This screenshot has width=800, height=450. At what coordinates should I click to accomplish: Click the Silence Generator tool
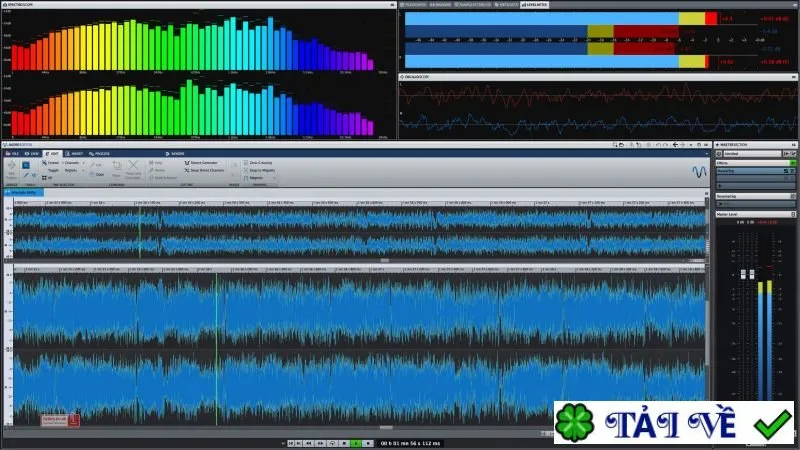click(201, 163)
